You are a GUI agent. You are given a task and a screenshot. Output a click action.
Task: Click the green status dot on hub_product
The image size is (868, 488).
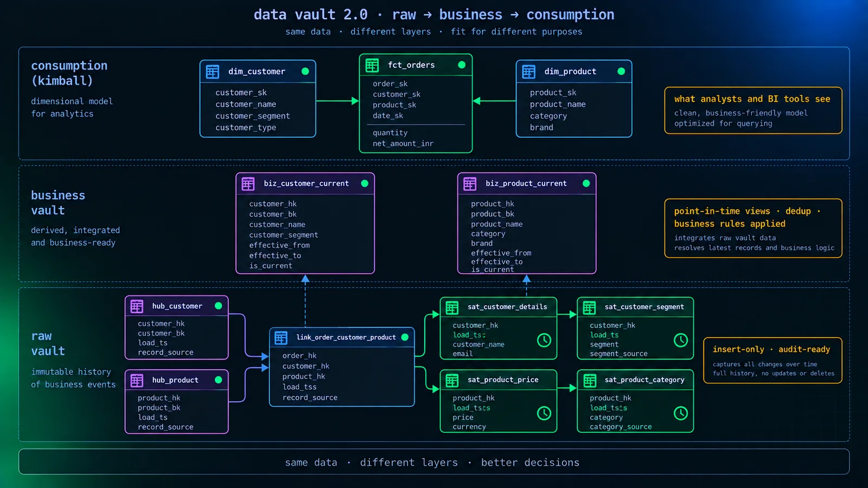click(218, 380)
